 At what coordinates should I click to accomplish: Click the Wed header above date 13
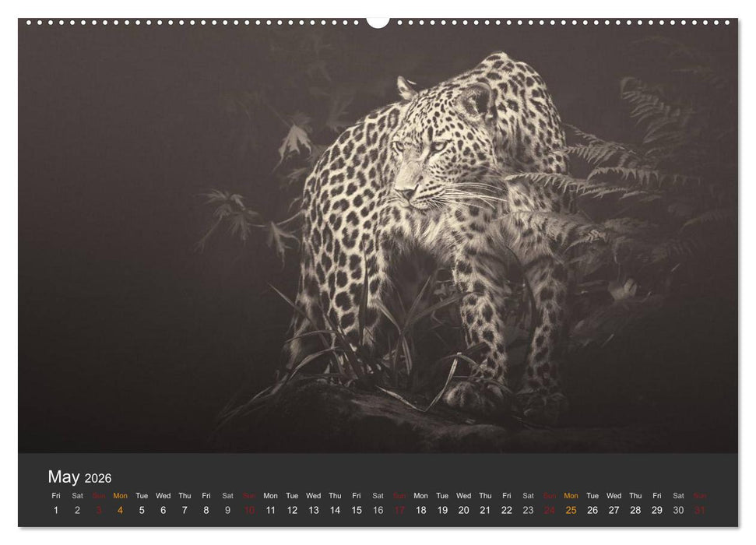tap(315, 497)
